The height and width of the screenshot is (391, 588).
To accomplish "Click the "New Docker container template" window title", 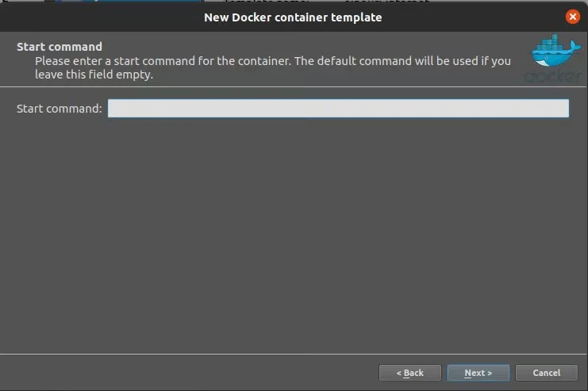I will tap(293, 17).
